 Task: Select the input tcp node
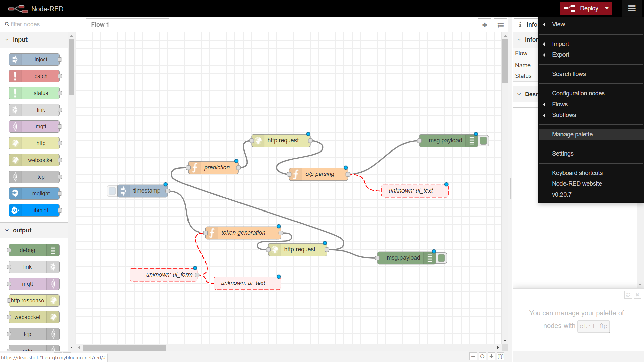click(x=34, y=177)
